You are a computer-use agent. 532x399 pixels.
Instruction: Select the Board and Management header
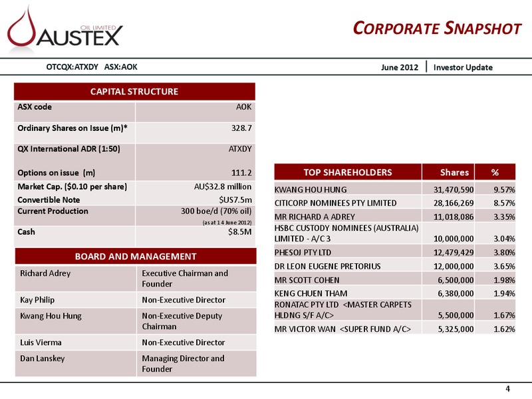(x=136, y=257)
